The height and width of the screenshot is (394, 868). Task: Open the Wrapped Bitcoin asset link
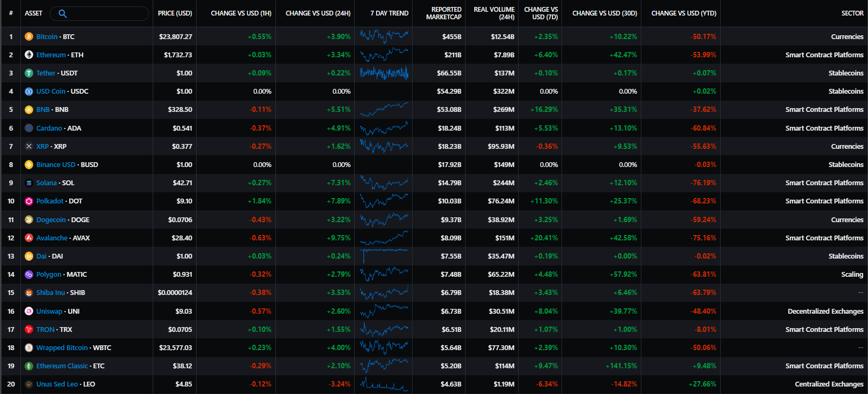[x=62, y=348]
